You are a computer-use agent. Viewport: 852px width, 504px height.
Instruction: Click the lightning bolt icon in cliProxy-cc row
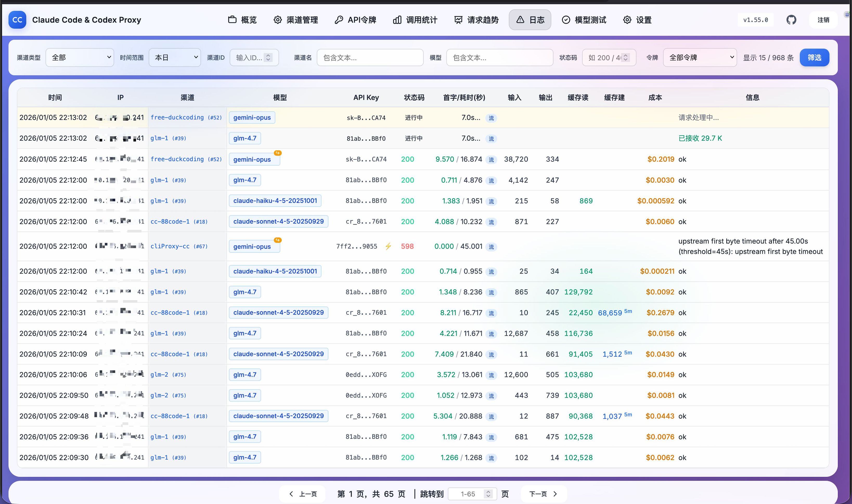click(388, 246)
